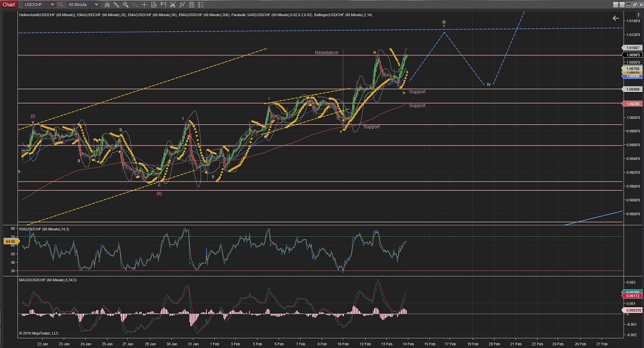Click the instrument search magnifier icon
The image size is (644, 348).
pyautogui.click(x=61, y=5)
